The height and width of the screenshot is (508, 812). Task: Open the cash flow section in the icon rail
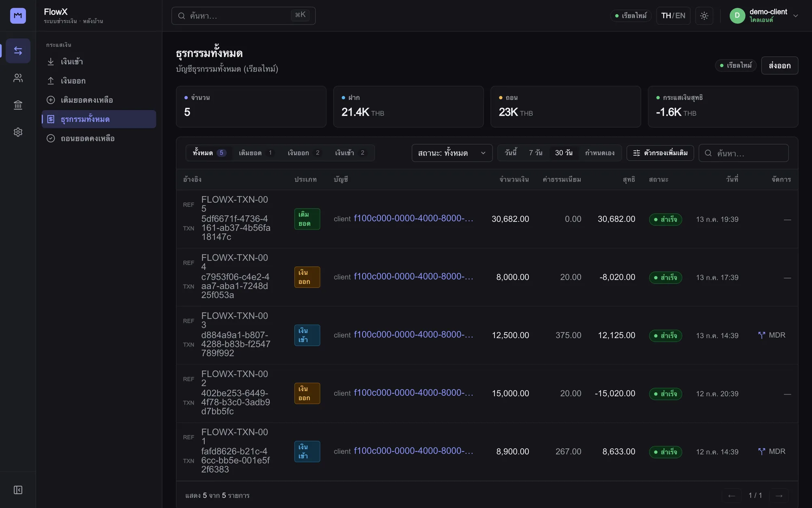(x=18, y=51)
